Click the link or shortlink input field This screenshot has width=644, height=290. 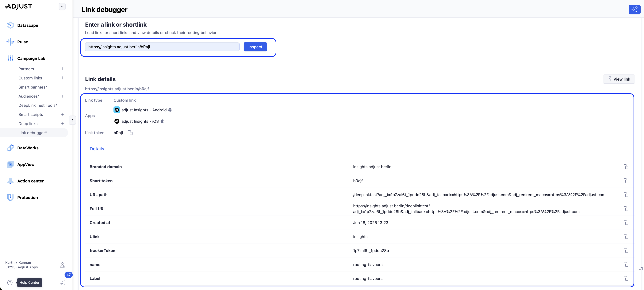(x=162, y=47)
